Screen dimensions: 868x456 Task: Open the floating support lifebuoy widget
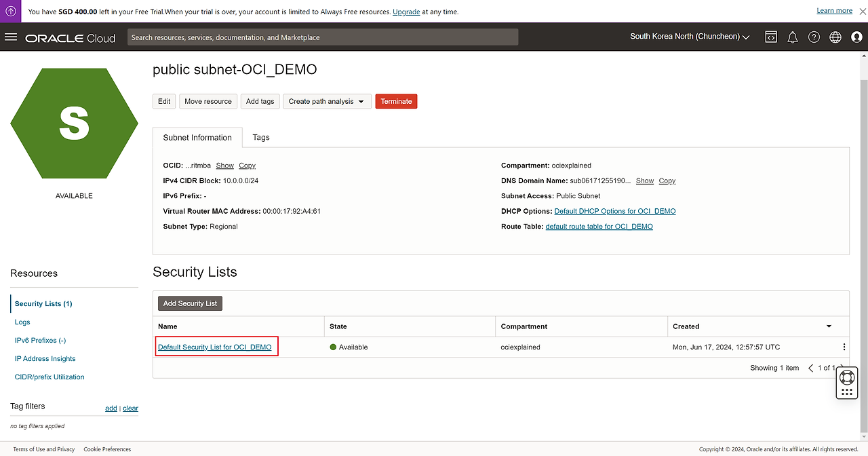click(846, 378)
